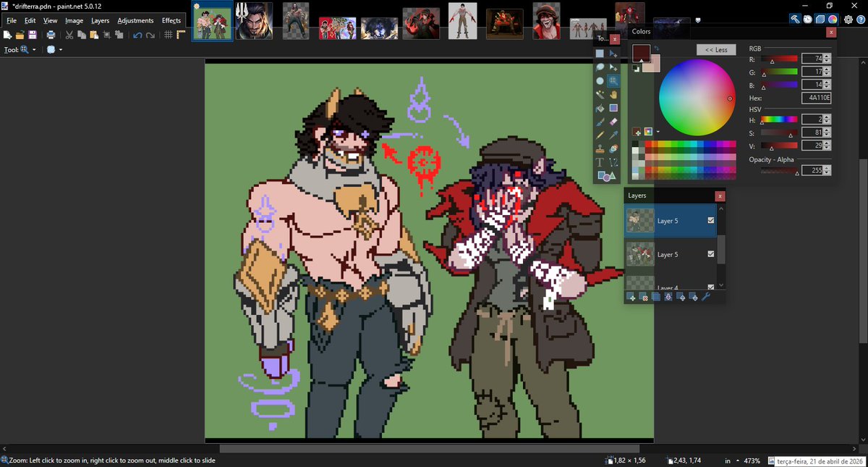The image size is (868, 467).
Task: Hide the second Layer 5 via its checkbox
Action: (x=710, y=254)
